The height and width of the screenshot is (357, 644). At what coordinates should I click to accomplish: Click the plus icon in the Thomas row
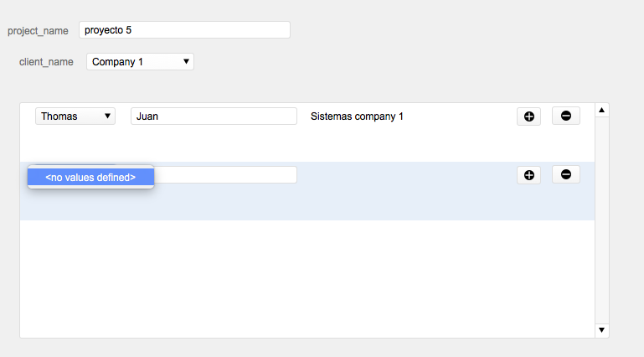528,116
